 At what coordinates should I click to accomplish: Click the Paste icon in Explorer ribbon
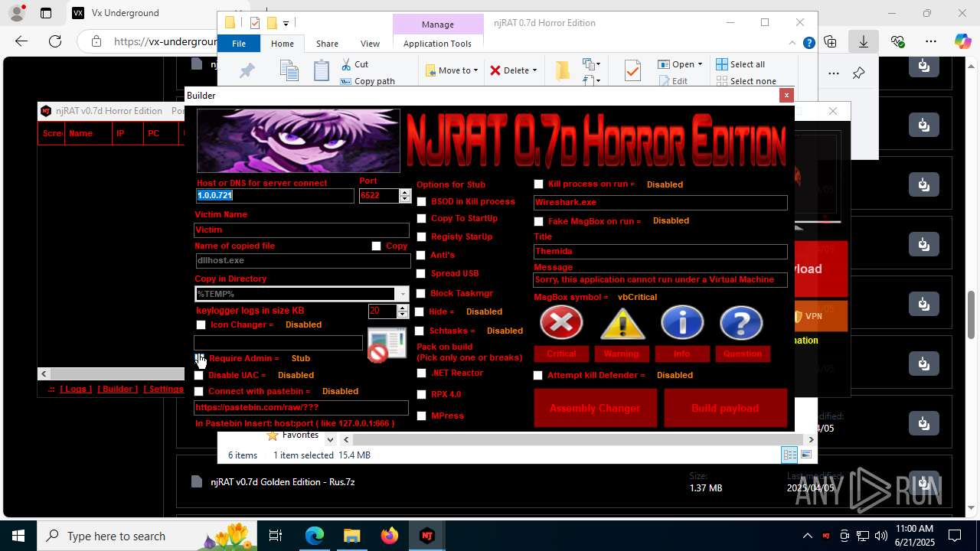pos(322,71)
